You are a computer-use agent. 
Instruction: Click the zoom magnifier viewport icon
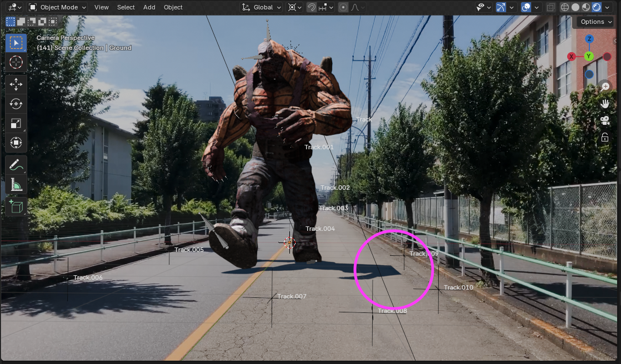[605, 86]
